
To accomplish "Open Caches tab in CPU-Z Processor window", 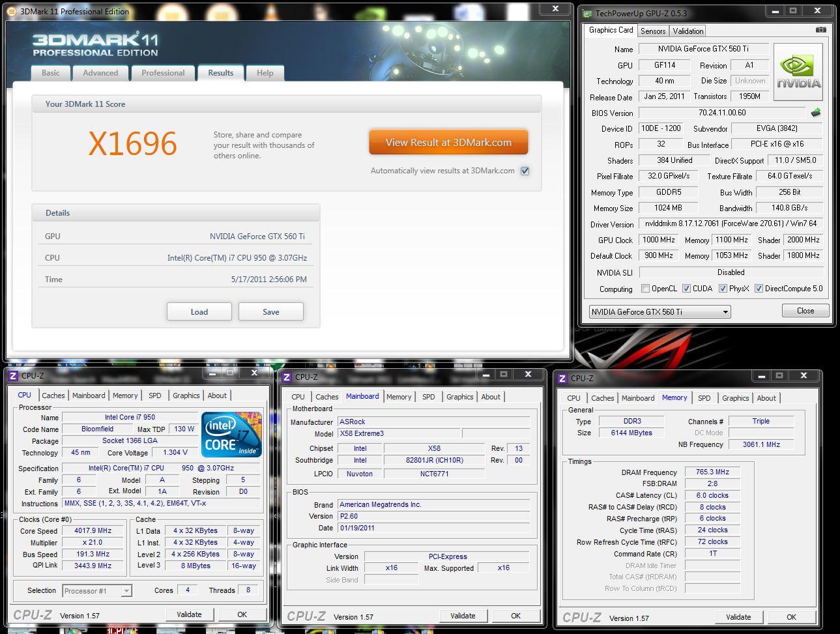I will click(53, 396).
